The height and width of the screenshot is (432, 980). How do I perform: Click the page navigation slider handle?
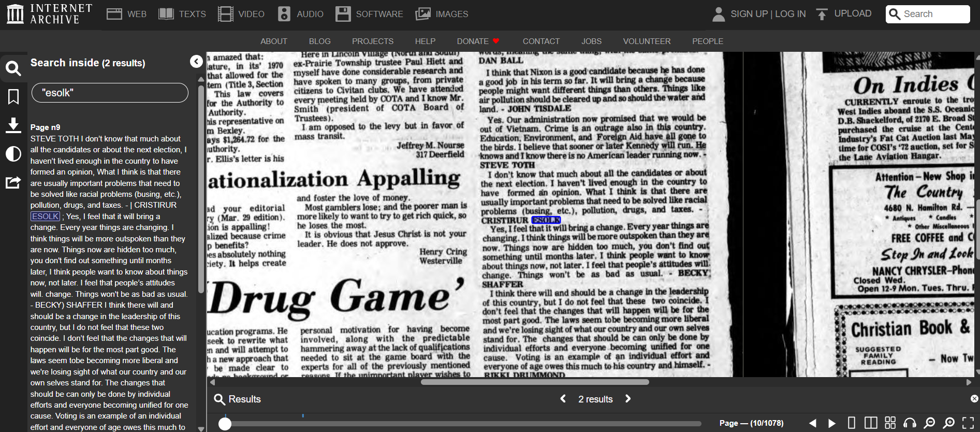(x=225, y=424)
